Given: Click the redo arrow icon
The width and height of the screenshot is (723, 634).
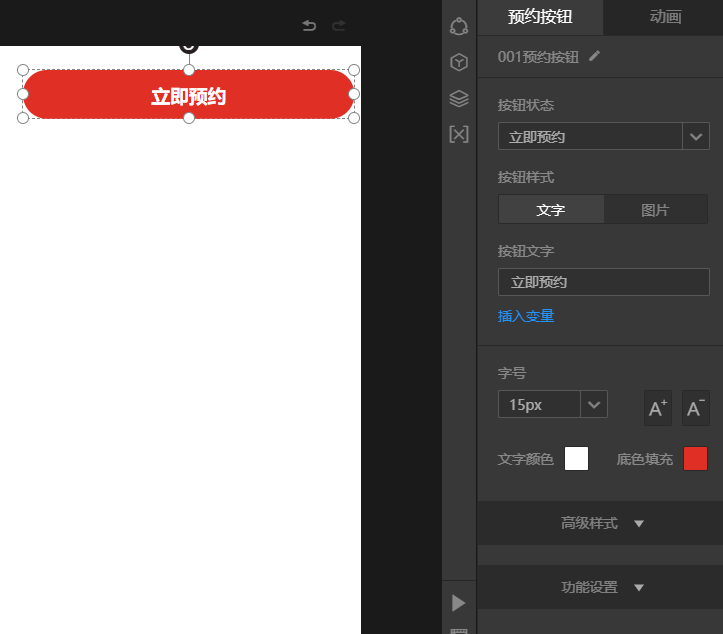Looking at the screenshot, I should click(x=339, y=25).
